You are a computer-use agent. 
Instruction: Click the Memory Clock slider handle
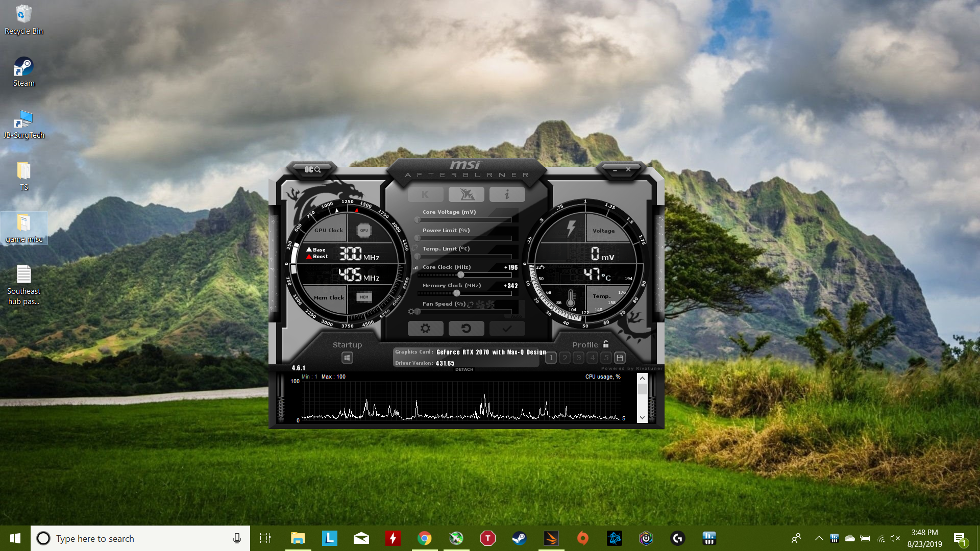456,293
